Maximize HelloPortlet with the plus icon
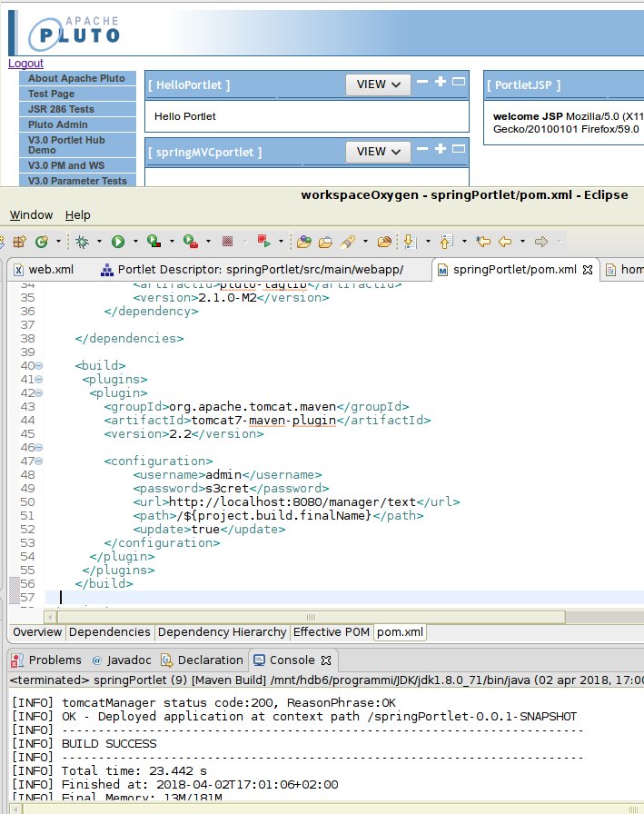644x814 pixels. [441, 82]
